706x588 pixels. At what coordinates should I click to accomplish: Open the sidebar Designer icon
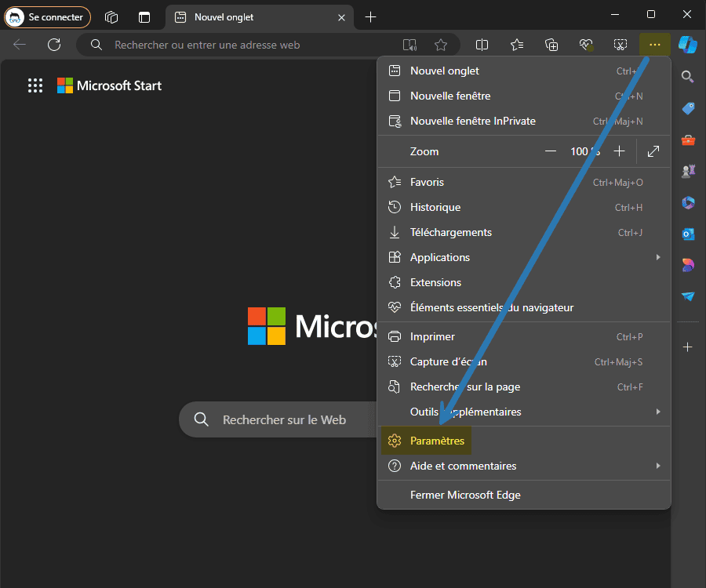[688, 265]
